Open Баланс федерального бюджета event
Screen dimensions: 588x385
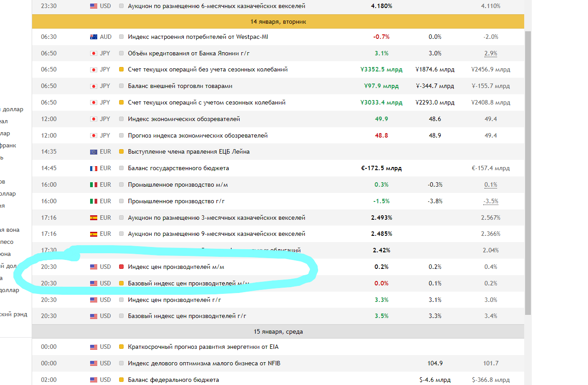coord(173,380)
